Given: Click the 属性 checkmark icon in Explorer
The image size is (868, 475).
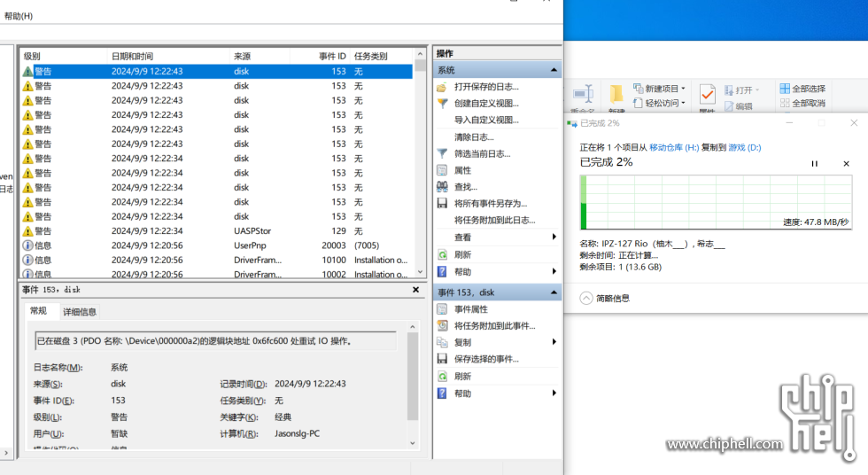Looking at the screenshot, I should (x=707, y=95).
